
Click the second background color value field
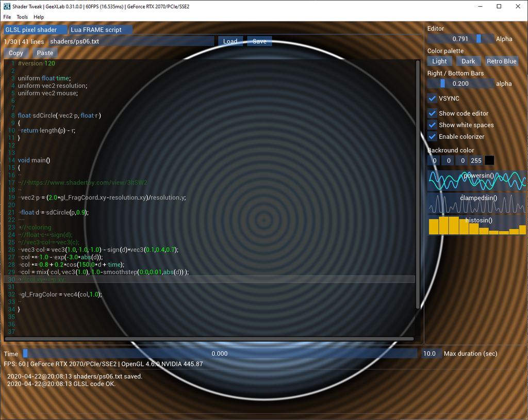[x=448, y=160]
